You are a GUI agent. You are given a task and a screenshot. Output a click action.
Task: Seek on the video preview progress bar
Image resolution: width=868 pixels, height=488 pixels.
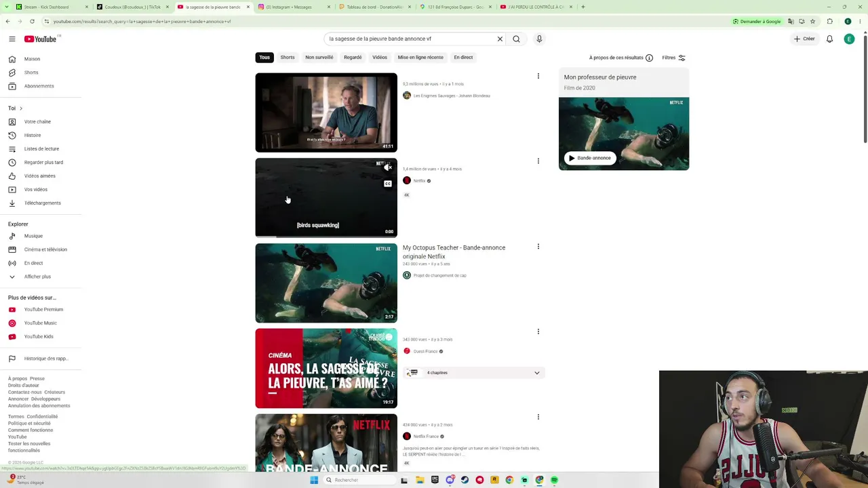point(326,237)
